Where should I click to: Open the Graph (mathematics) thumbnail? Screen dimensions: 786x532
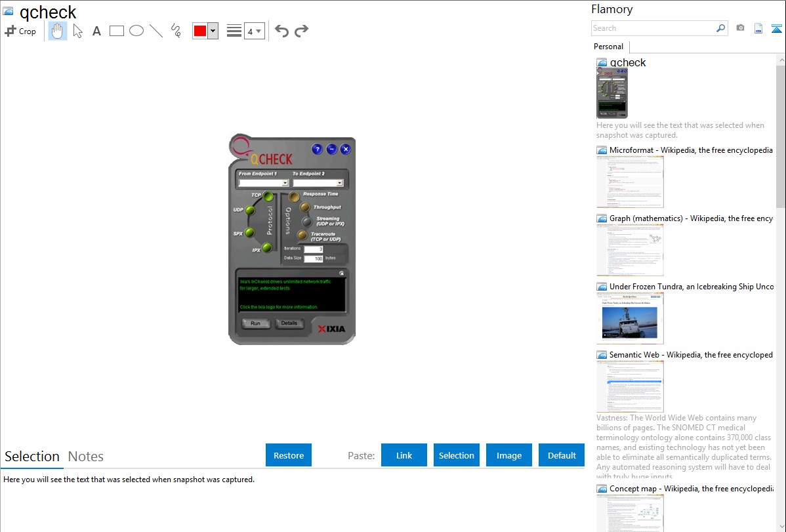pos(630,250)
